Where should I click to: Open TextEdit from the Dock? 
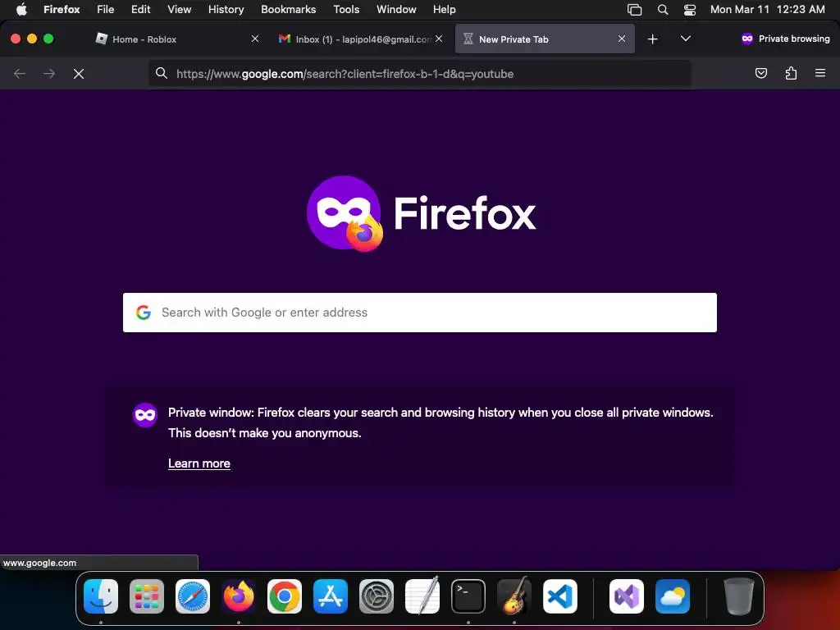coord(422,596)
